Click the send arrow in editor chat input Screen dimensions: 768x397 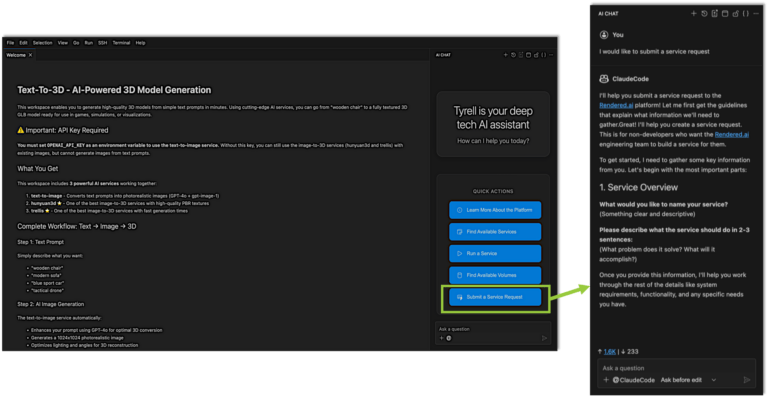[x=544, y=338]
